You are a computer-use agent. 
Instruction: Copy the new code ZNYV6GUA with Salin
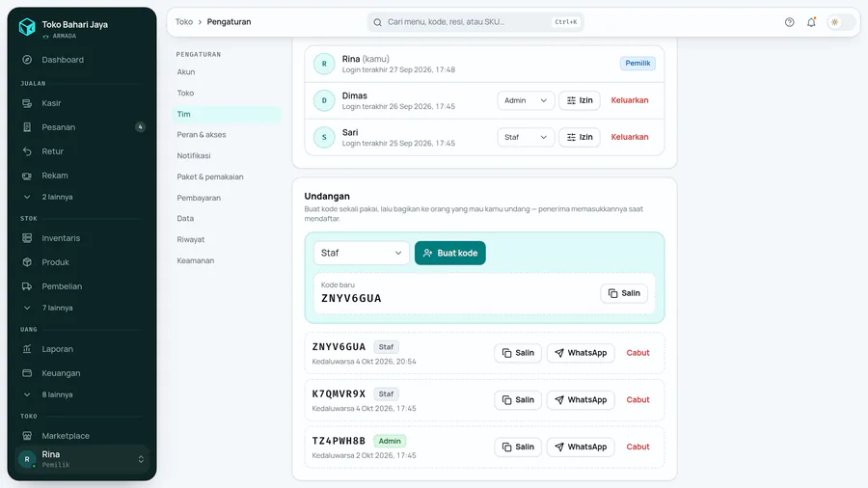click(624, 293)
